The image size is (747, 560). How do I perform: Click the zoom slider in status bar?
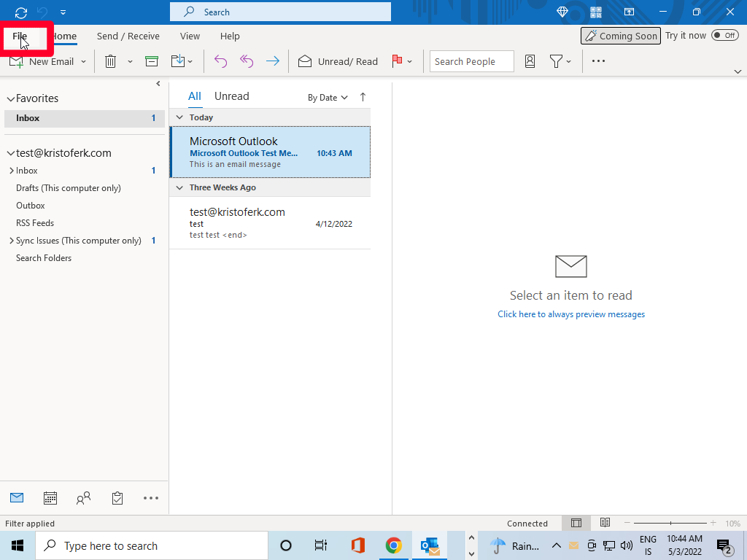670,523
